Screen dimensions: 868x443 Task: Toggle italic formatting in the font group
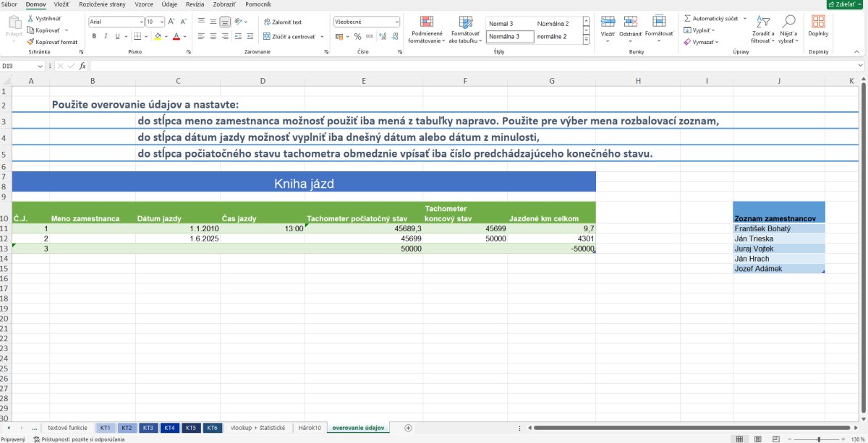click(106, 36)
